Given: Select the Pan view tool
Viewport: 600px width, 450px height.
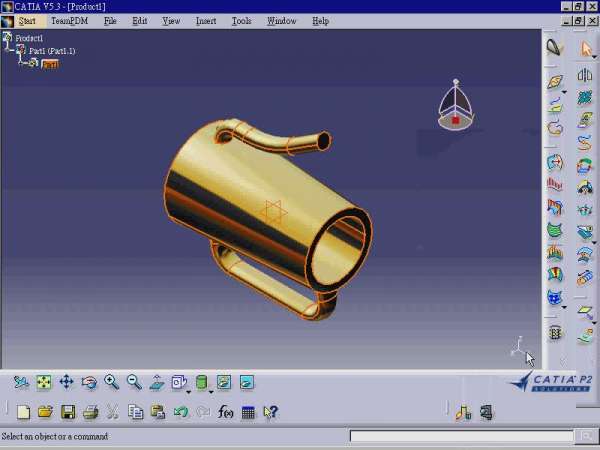Looking at the screenshot, I should point(67,382).
